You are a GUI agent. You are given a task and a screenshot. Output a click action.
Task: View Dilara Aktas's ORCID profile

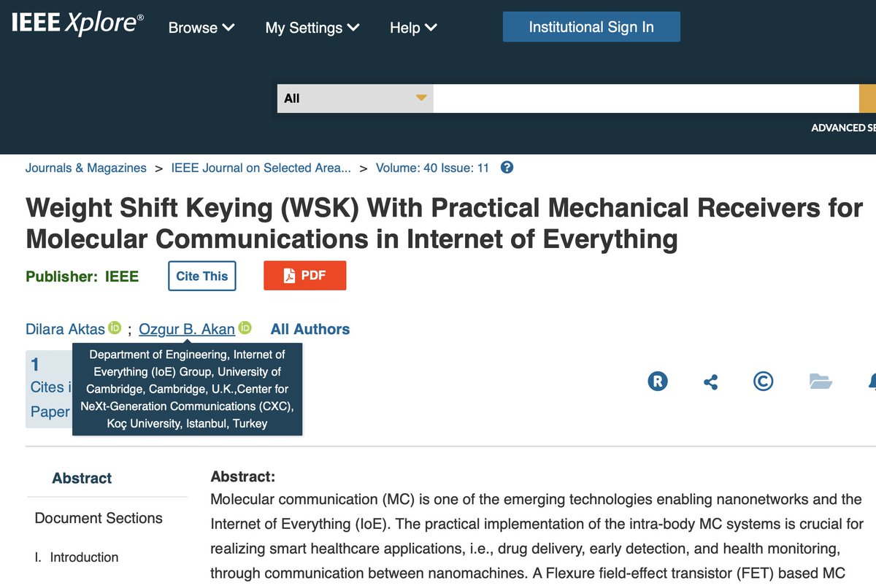[x=115, y=328]
